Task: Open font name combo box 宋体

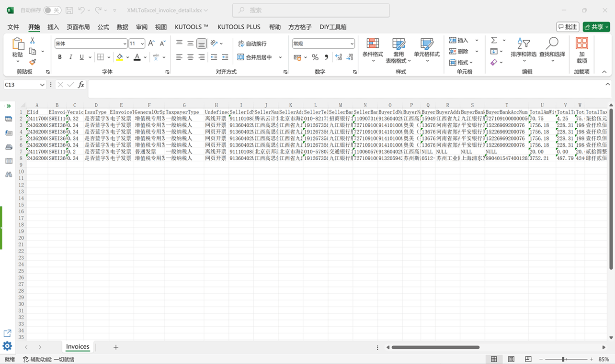Action: pos(91,44)
